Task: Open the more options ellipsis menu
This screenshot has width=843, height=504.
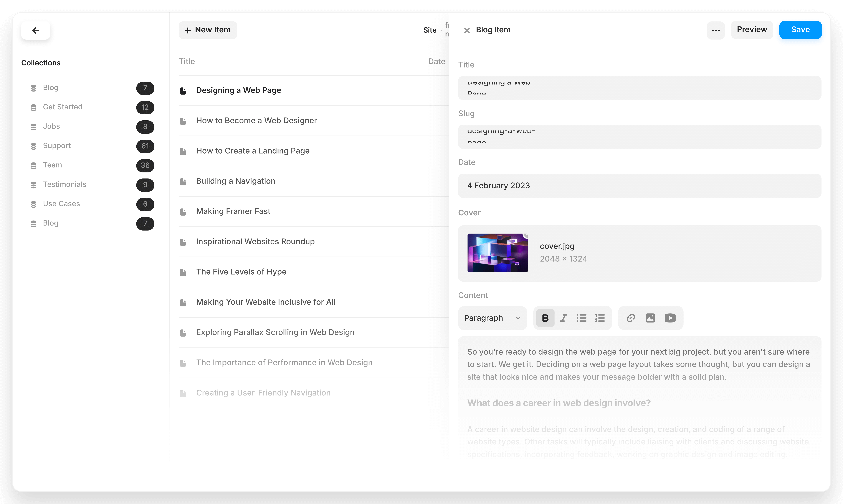Action: point(716,30)
